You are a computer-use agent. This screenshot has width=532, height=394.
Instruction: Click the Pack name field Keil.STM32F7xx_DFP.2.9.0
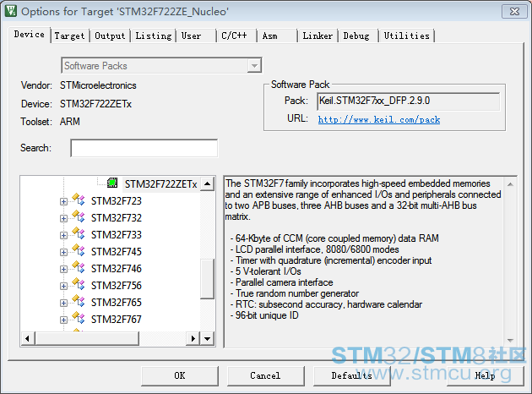(409, 101)
